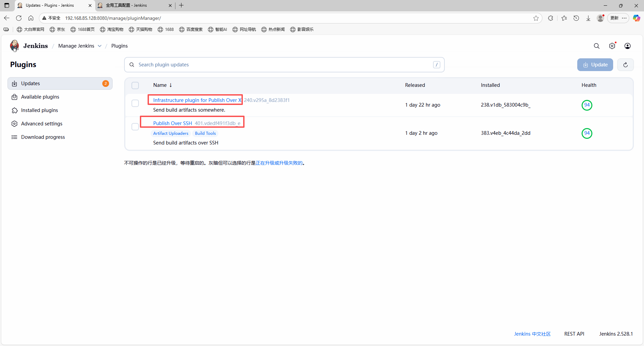Click the browser address bar URL
This screenshot has width=644, height=346.
[113, 18]
